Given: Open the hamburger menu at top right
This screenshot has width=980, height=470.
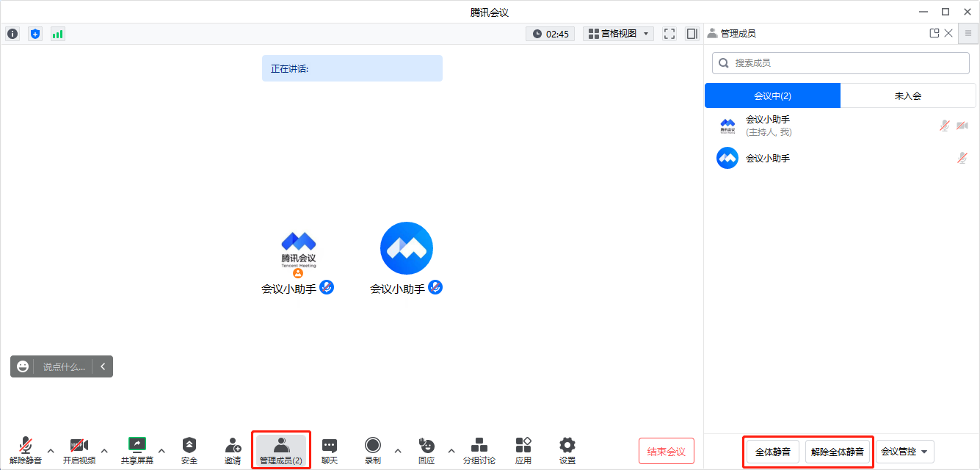Looking at the screenshot, I should pyautogui.click(x=968, y=34).
